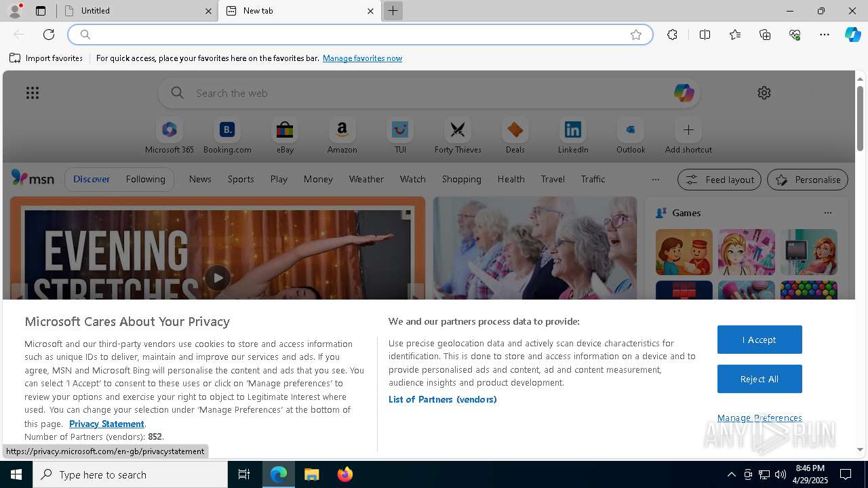Open the Privacy Statement link

click(x=106, y=424)
